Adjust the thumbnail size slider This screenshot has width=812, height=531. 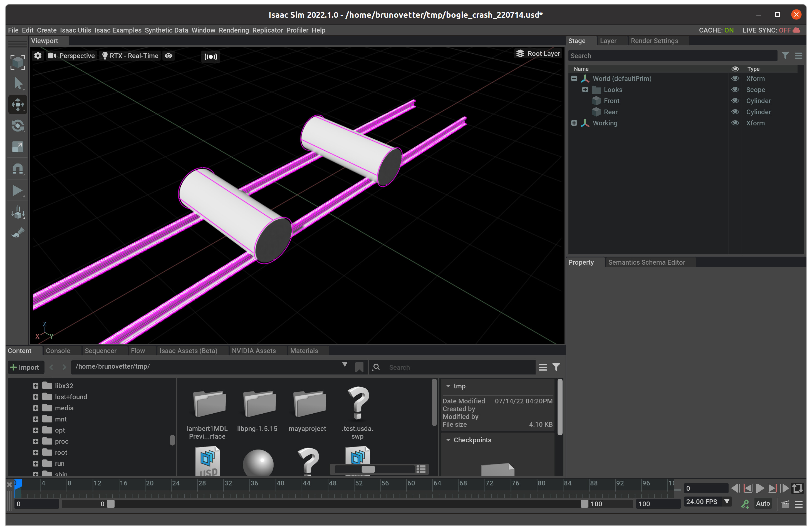click(368, 469)
